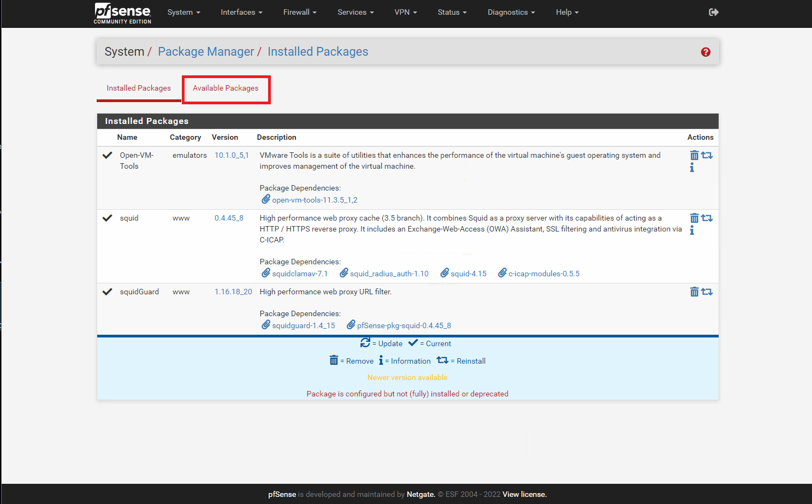Show information for Open-VM-Tools package

pyautogui.click(x=692, y=168)
